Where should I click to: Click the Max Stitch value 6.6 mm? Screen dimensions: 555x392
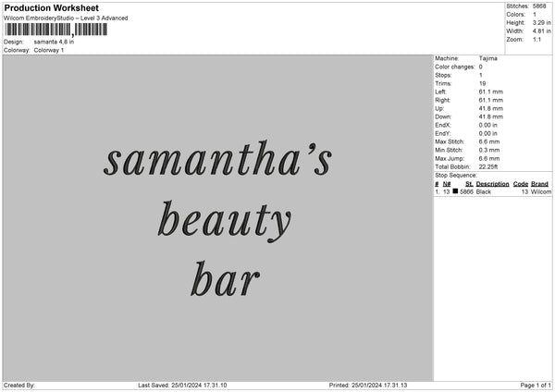pyautogui.click(x=489, y=141)
